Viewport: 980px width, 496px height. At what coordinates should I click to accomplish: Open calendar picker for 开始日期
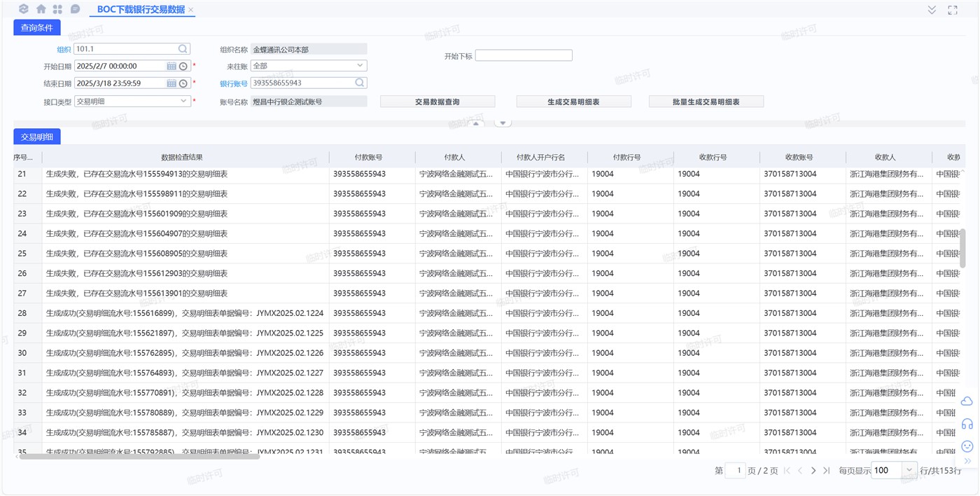coord(171,66)
